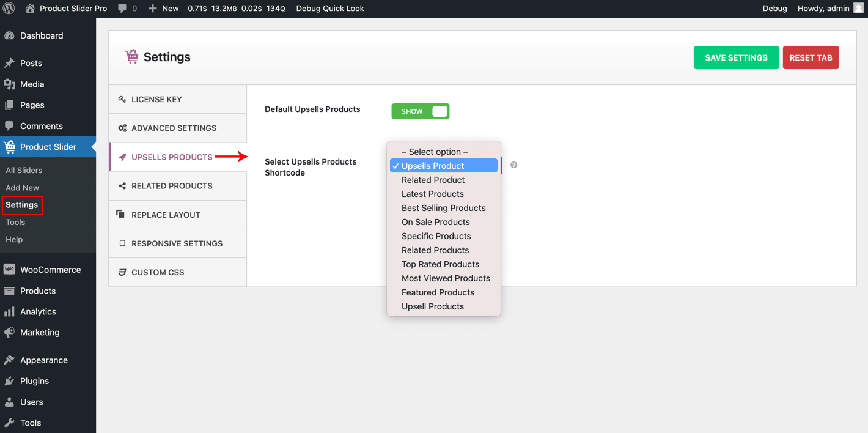868x433 pixels.
Task: Click the Plugins plug icon
Action: [x=9, y=381]
